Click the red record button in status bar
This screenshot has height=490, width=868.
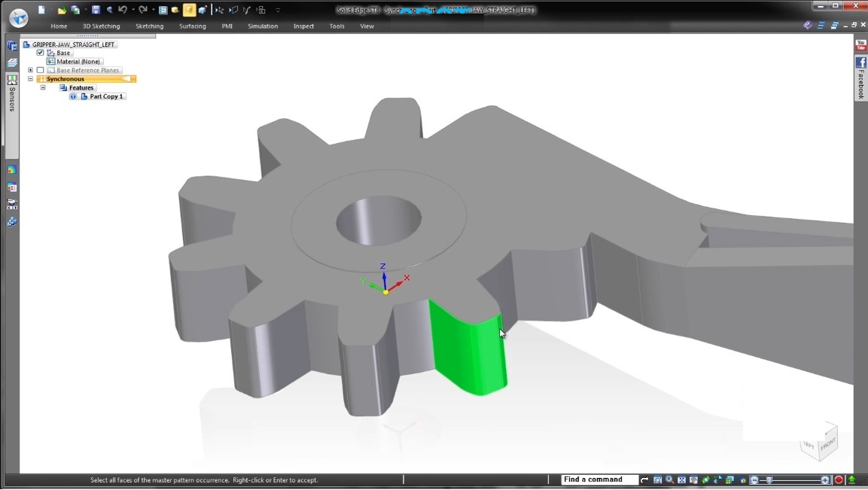click(x=838, y=480)
